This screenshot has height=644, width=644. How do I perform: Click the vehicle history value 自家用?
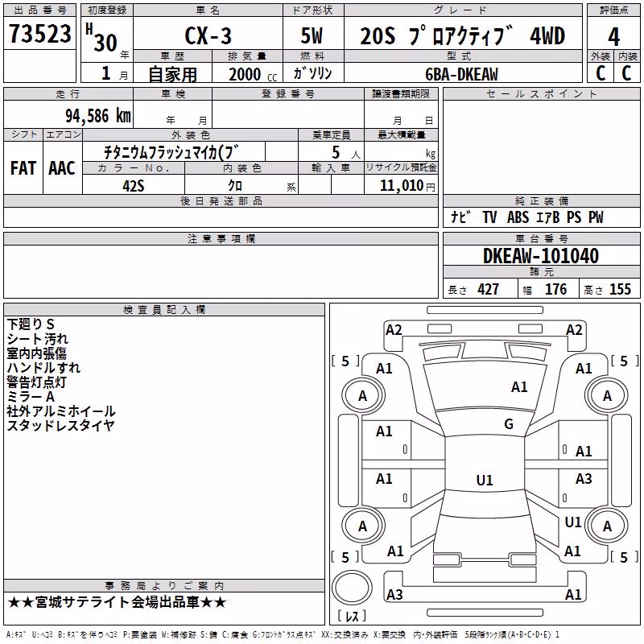(x=172, y=74)
